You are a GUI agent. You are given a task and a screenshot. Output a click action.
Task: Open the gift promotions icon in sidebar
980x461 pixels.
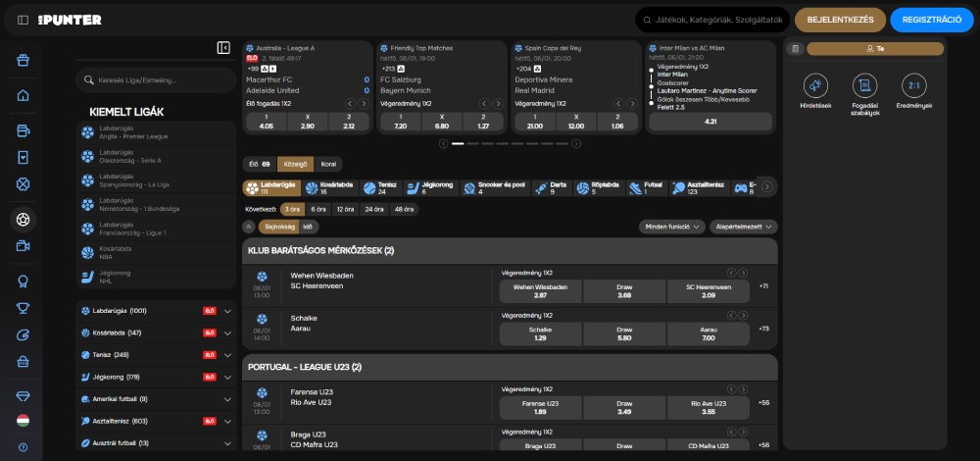click(x=23, y=60)
